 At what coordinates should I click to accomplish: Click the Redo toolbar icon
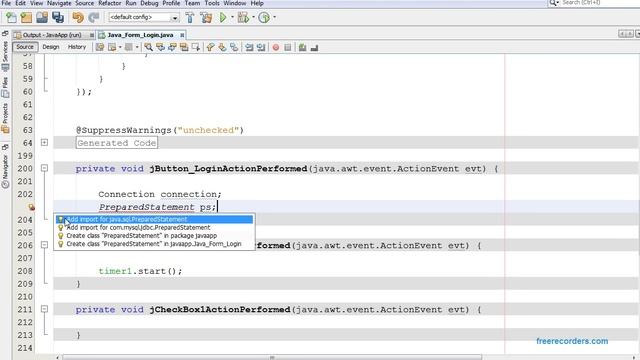pyautogui.click(x=94, y=18)
